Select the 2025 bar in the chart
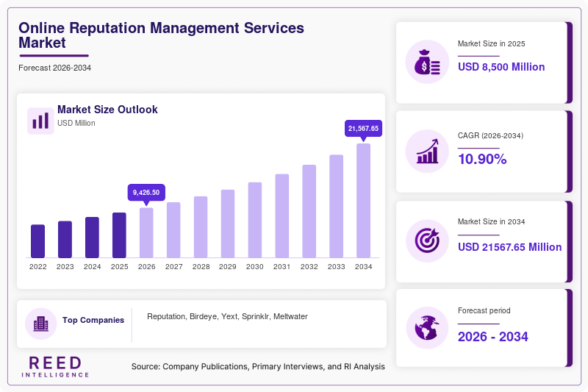The height and width of the screenshot is (392, 588). click(119, 235)
